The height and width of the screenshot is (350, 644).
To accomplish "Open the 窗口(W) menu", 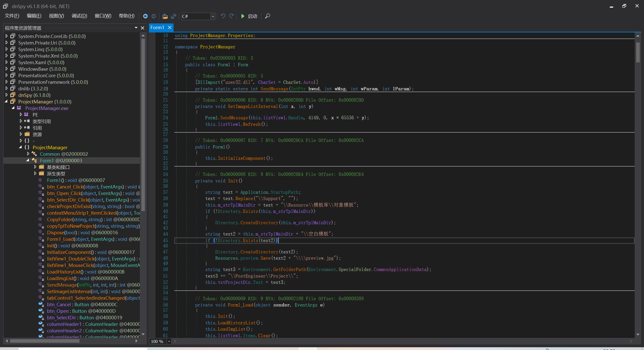I will click(103, 16).
